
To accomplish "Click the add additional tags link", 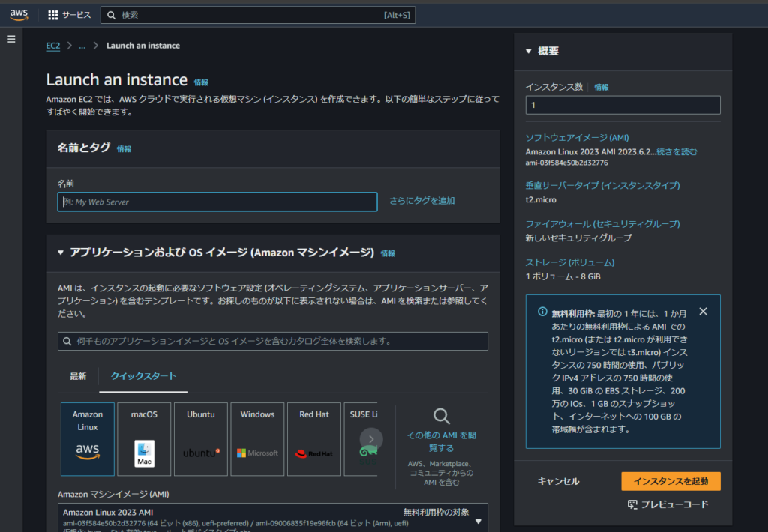I will (x=421, y=201).
